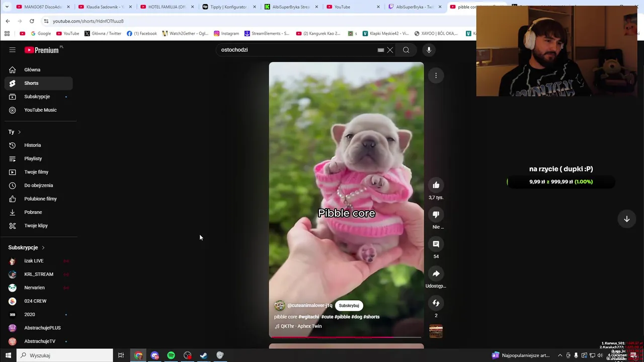Open the YouTube hamburger guide menu
The height and width of the screenshot is (362, 644).
12,50
